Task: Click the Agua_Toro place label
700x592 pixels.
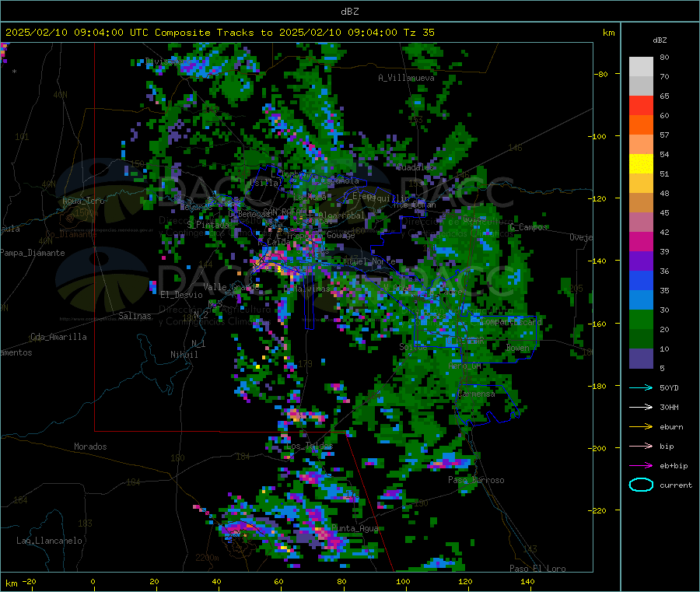Action: tap(83, 201)
